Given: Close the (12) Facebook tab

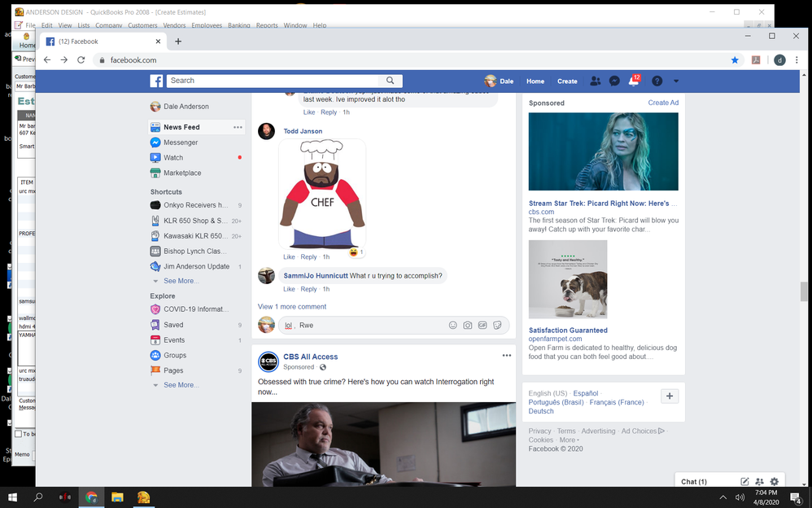Looking at the screenshot, I should 158,42.
